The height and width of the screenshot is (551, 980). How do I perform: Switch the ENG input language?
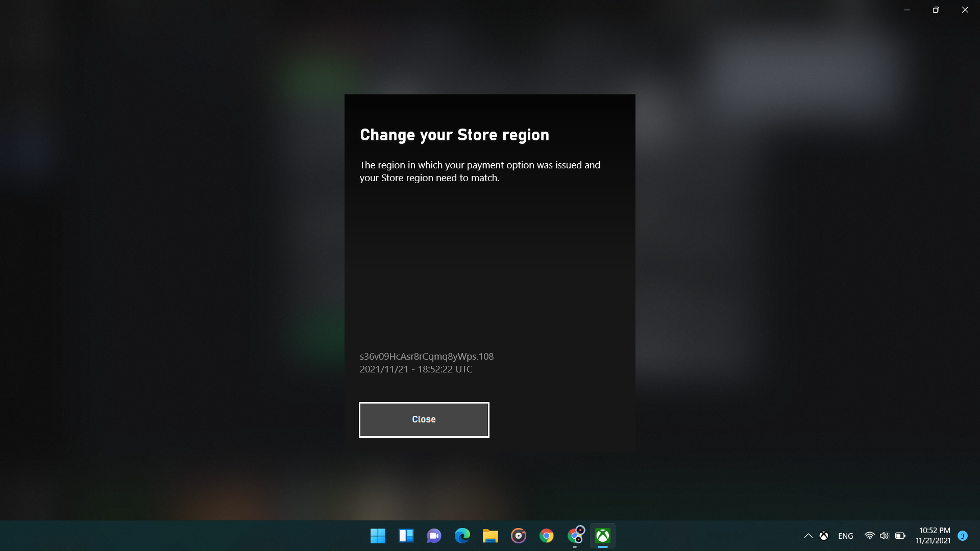pos(845,536)
